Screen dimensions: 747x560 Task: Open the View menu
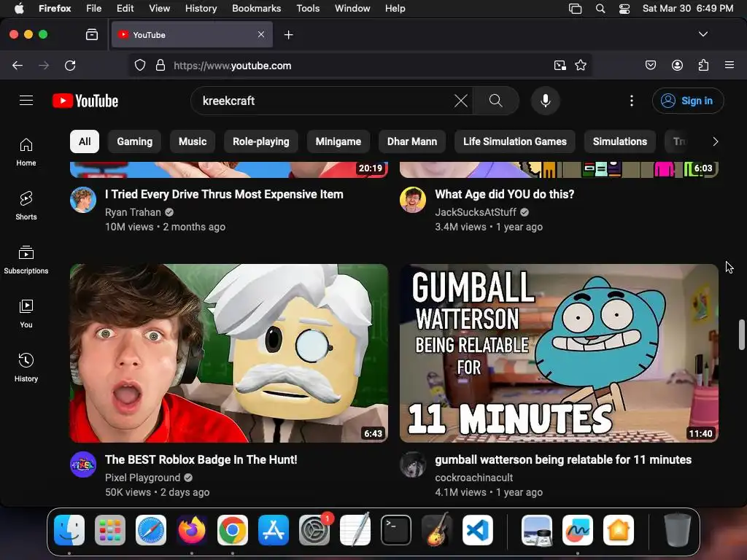pos(159,8)
